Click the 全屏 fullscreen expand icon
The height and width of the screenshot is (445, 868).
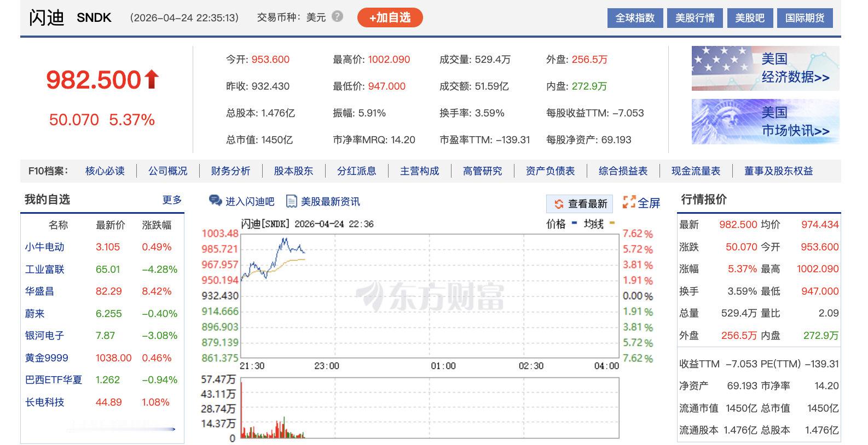[629, 202]
